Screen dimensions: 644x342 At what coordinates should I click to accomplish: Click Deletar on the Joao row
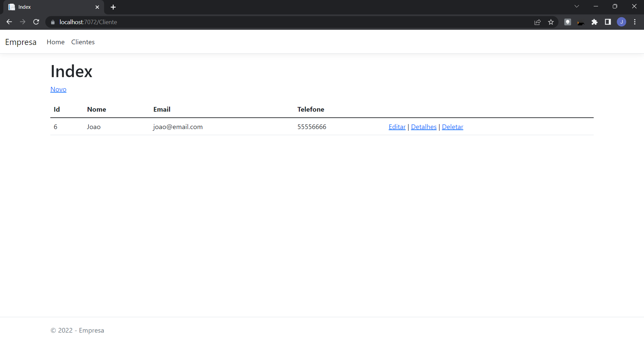(452, 127)
